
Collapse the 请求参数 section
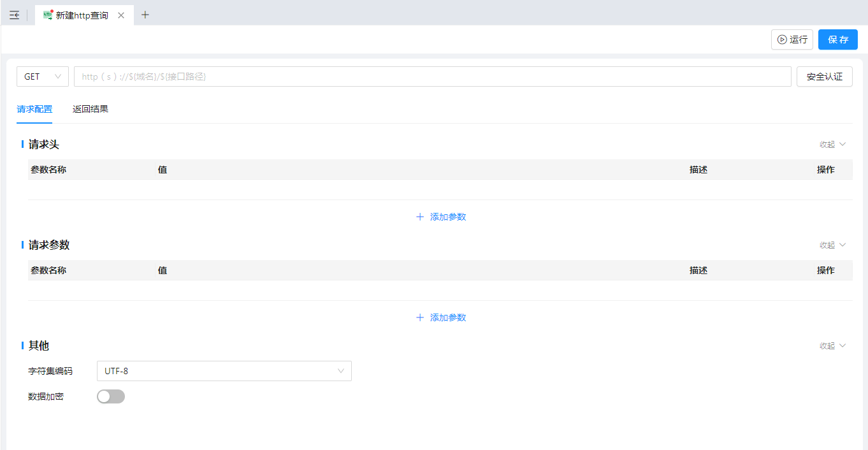click(x=832, y=245)
